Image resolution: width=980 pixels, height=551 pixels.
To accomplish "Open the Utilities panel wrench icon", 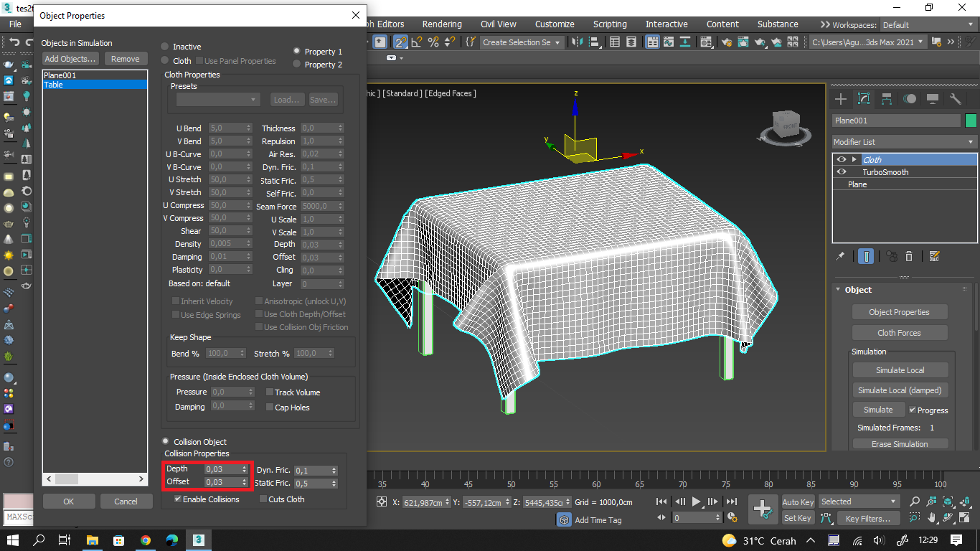I will pos(955,99).
